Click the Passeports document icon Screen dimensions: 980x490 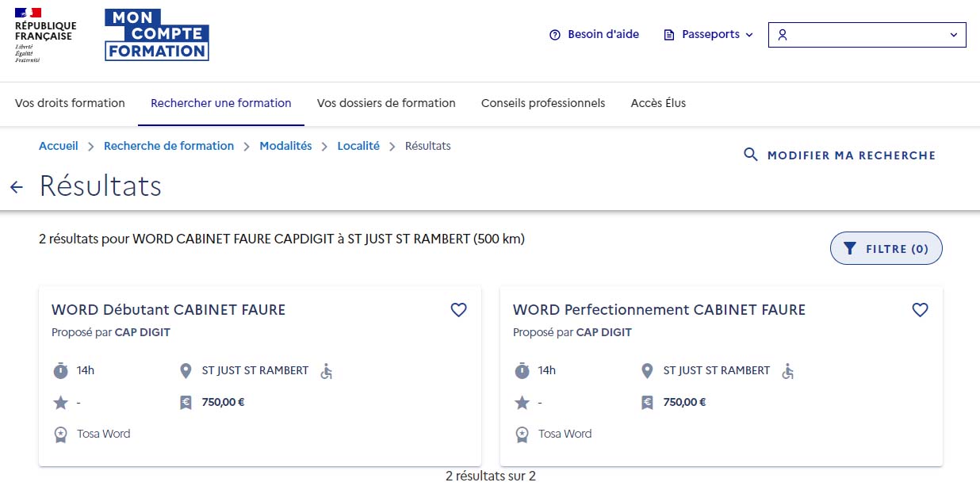[669, 35]
